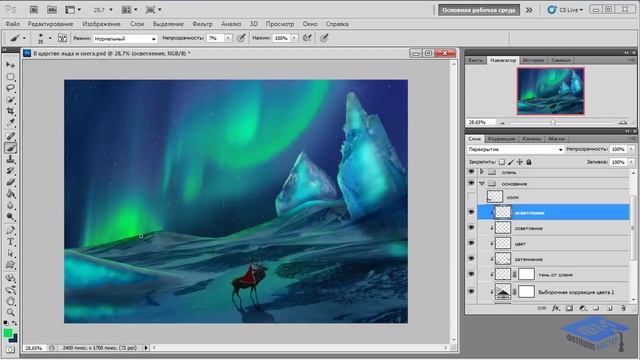Image resolution: width=640 pixels, height=360 pixels.
Task: Select the Type tool
Action: click(11, 242)
